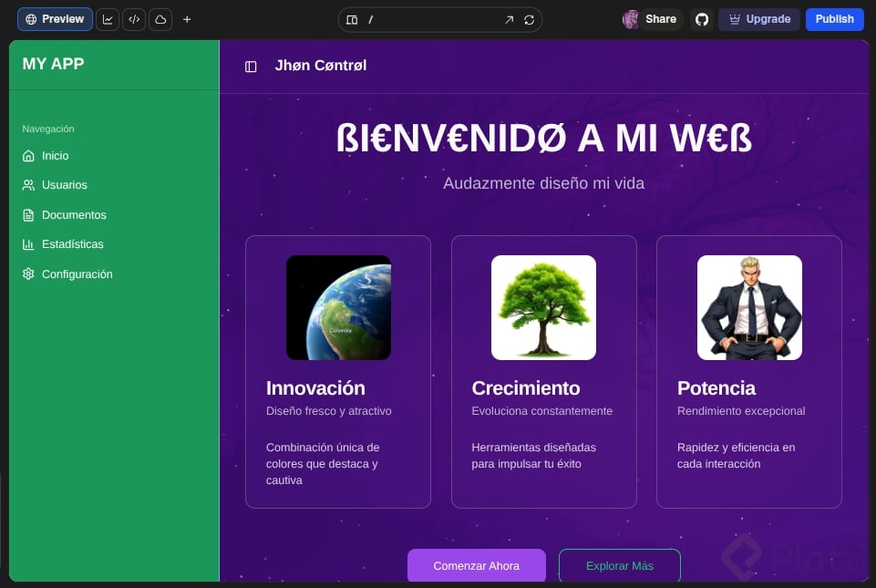The height and width of the screenshot is (588, 876).
Task: Click the Configuración gear icon
Action: (x=28, y=273)
